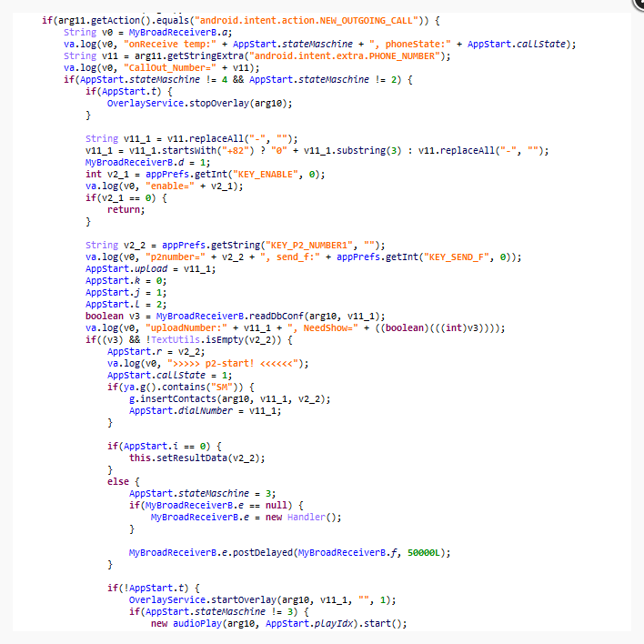Click the "SM" string in contains call

pyautogui.click(x=222, y=387)
